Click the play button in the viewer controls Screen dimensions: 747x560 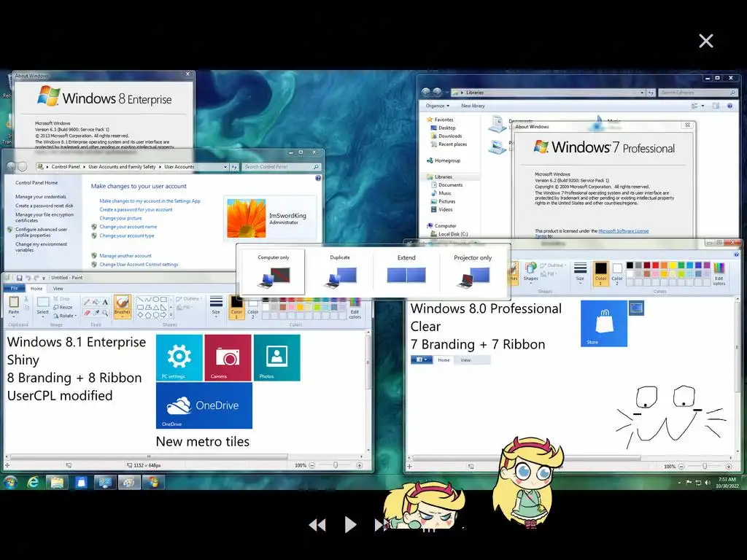350,524
